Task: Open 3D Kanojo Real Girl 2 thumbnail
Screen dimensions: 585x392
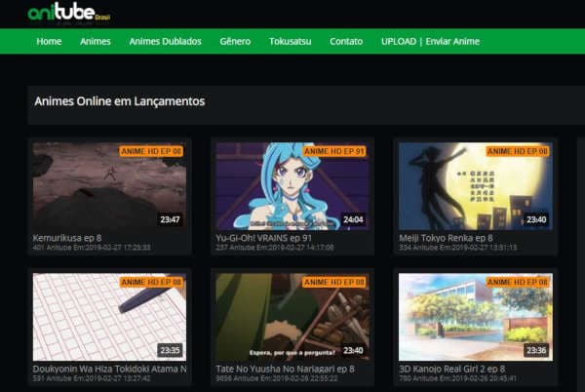Action: (476, 317)
